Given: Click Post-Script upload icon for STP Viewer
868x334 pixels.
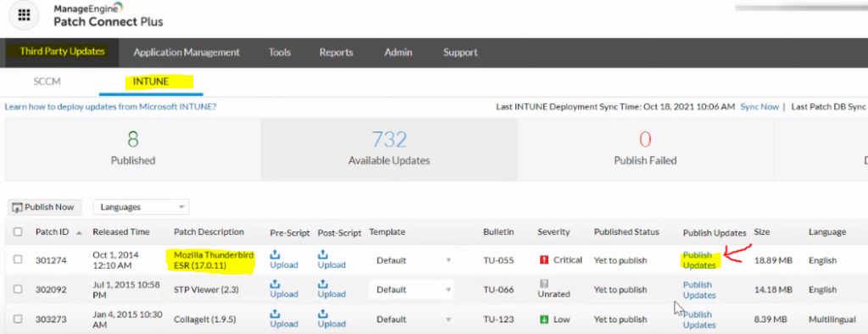Looking at the screenshot, I should [x=323, y=284].
